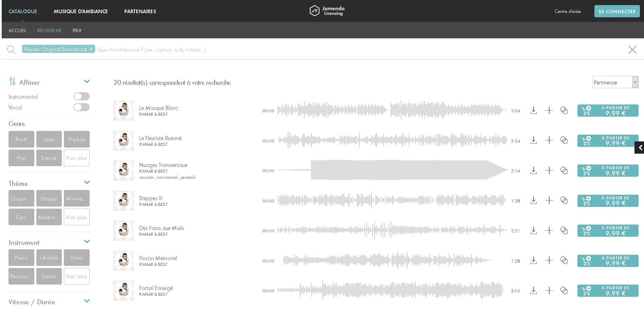Buy Steppes III from 9,99 €
This screenshot has height=309, width=644.
[608, 200]
